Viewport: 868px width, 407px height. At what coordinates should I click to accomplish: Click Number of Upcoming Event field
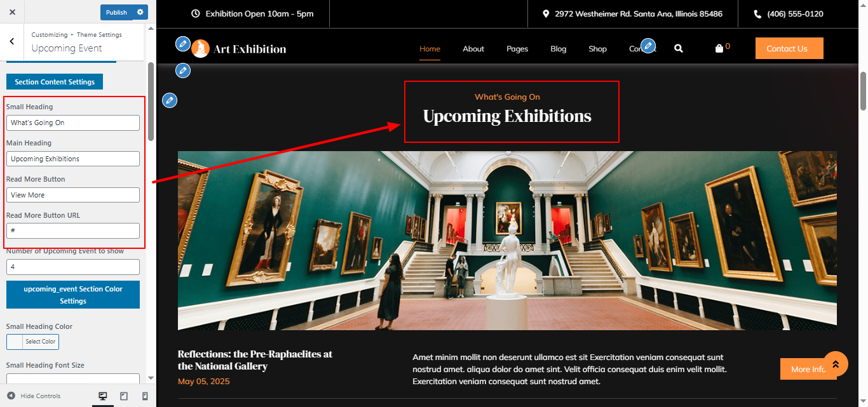(73, 267)
